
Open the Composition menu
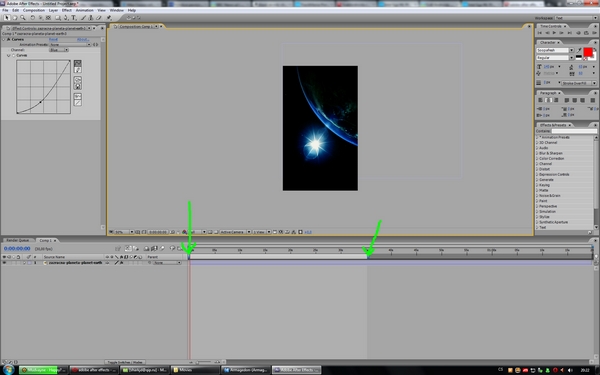[34, 10]
